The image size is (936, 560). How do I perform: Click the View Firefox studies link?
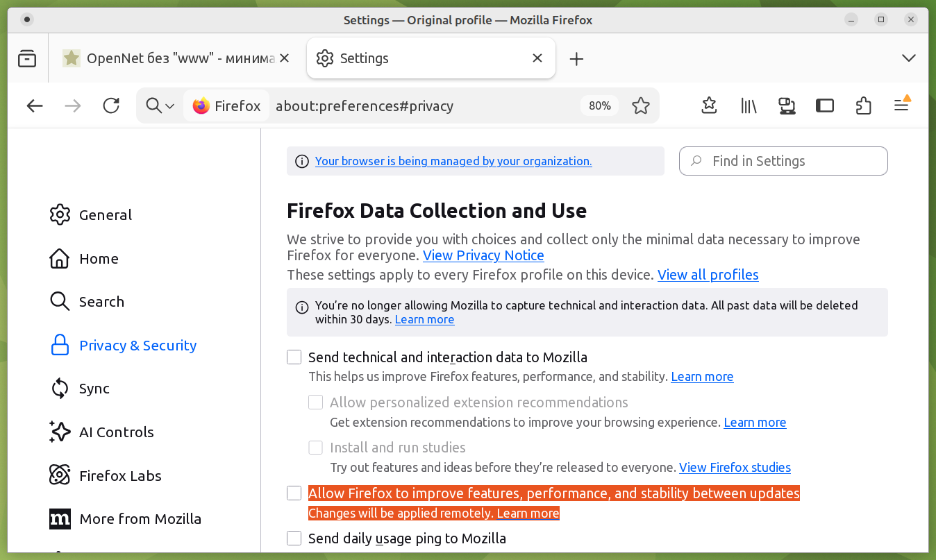point(735,467)
